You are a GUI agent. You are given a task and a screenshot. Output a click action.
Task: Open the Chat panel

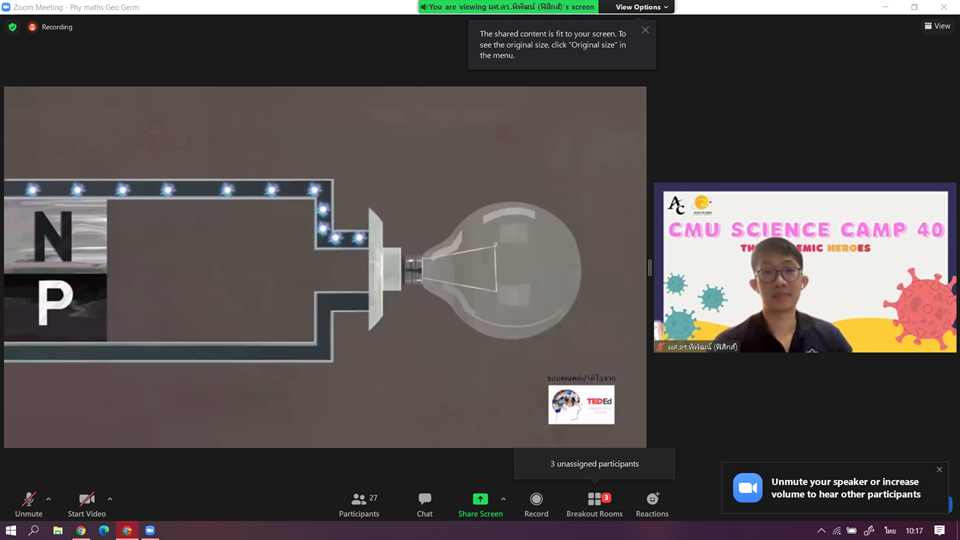(425, 503)
